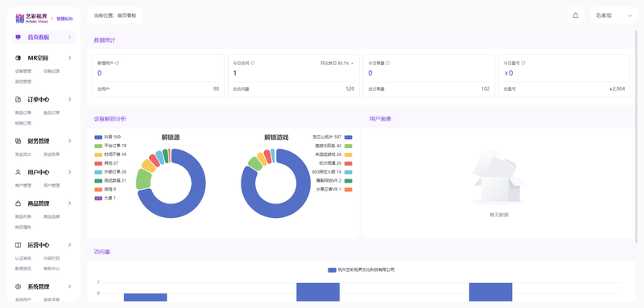Click info icon beside 今日访问
The image size is (644, 308).
point(252,64)
